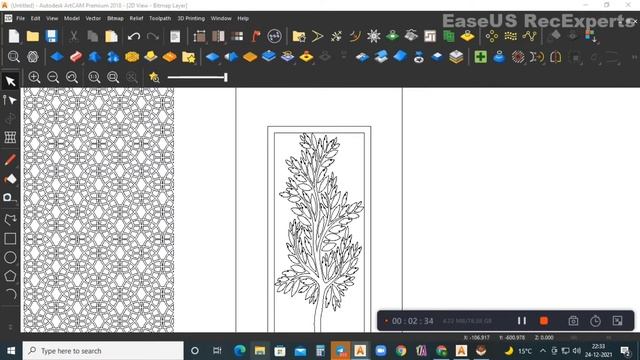Open the Help menu
This screenshot has width=640, height=360.
243,18
